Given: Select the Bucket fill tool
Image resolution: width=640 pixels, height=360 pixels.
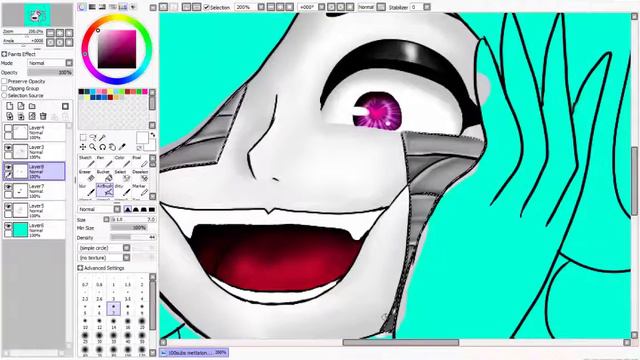Looking at the screenshot, I should 104,176.
